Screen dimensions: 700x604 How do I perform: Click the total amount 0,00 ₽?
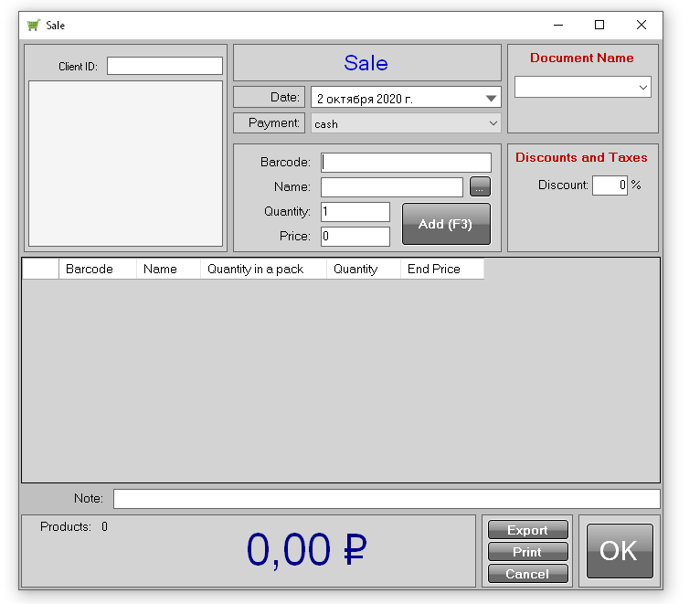click(x=307, y=549)
